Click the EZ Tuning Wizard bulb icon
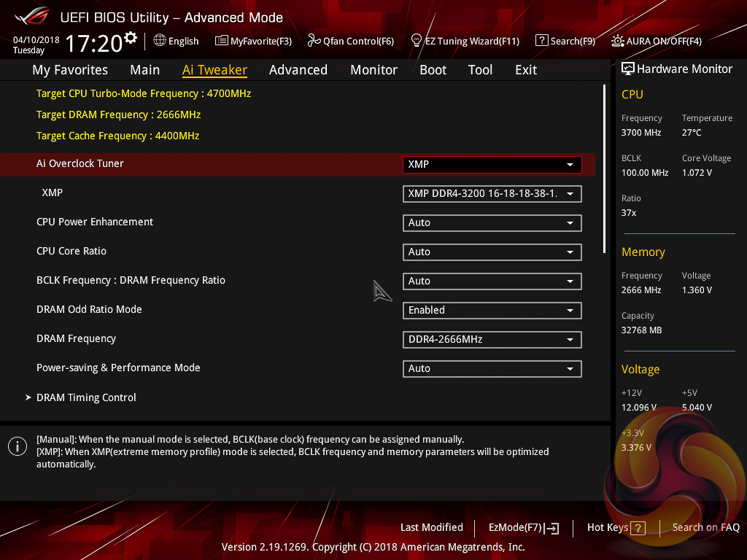The width and height of the screenshot is (747, 560). [417, 41]
